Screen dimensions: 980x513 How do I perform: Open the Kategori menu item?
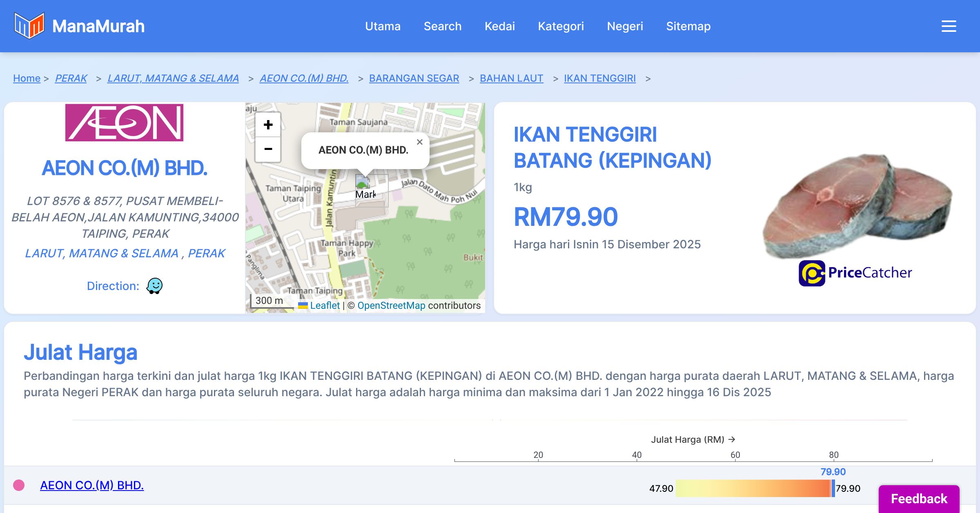pos(561,26)
